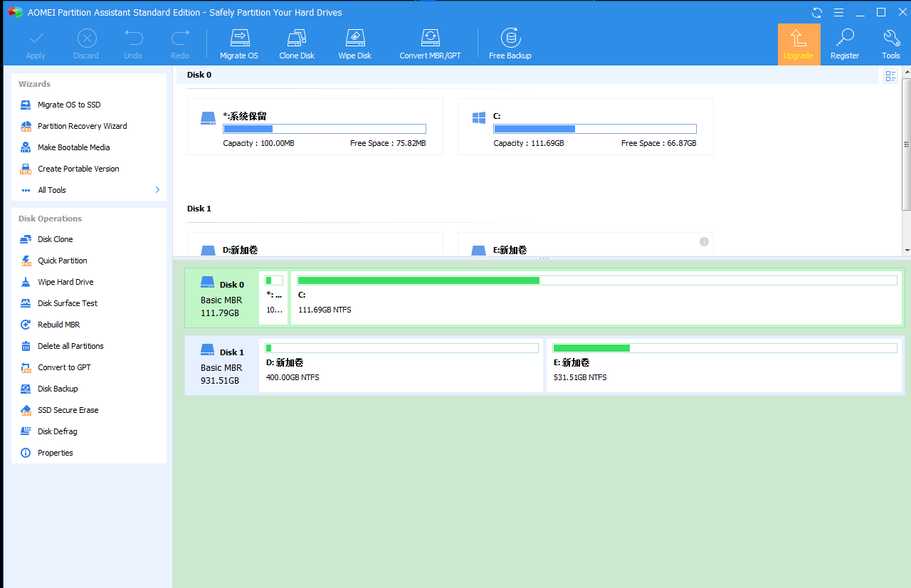Choose Make Bootable Media wizard
This screenshot has width=911, height=588.
pyautogui.click(x=73, y=147)
